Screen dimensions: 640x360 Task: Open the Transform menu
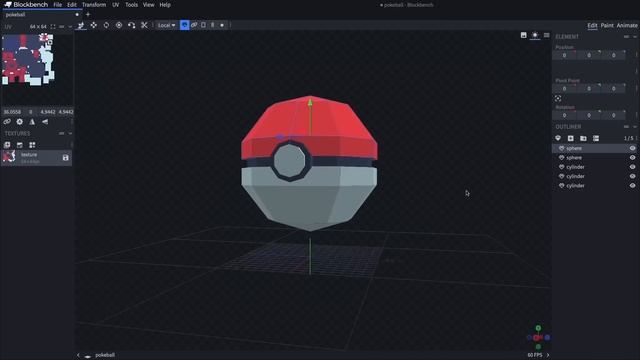[94, 5]
